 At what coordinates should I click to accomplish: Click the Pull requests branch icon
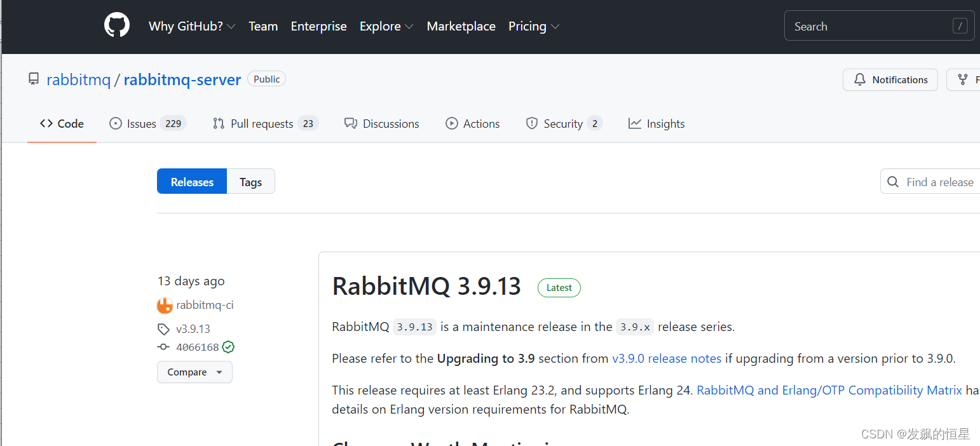pos(219,124)
